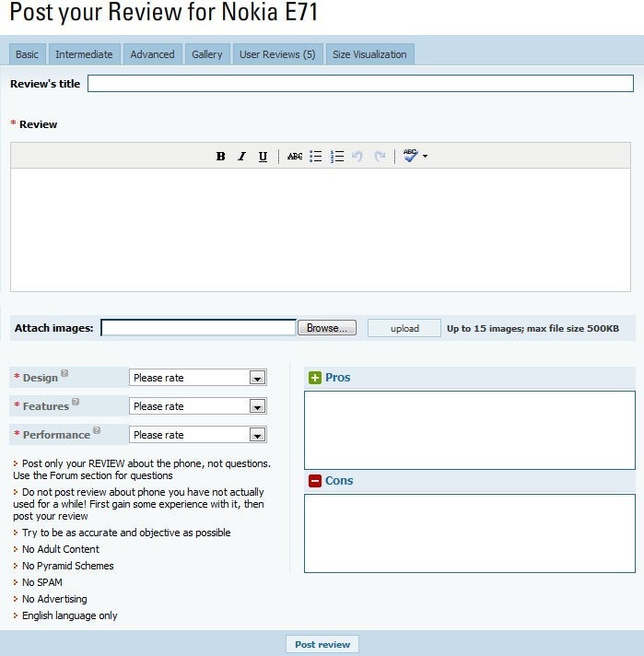
Task: Click inside the Cons text box
Action: [470, 533]
